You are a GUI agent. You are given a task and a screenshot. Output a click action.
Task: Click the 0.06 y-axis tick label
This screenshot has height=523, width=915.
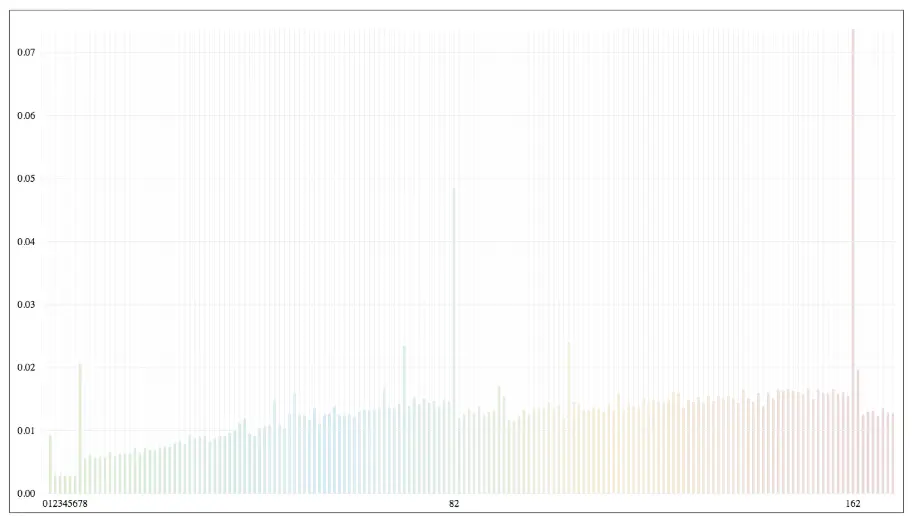26,116
